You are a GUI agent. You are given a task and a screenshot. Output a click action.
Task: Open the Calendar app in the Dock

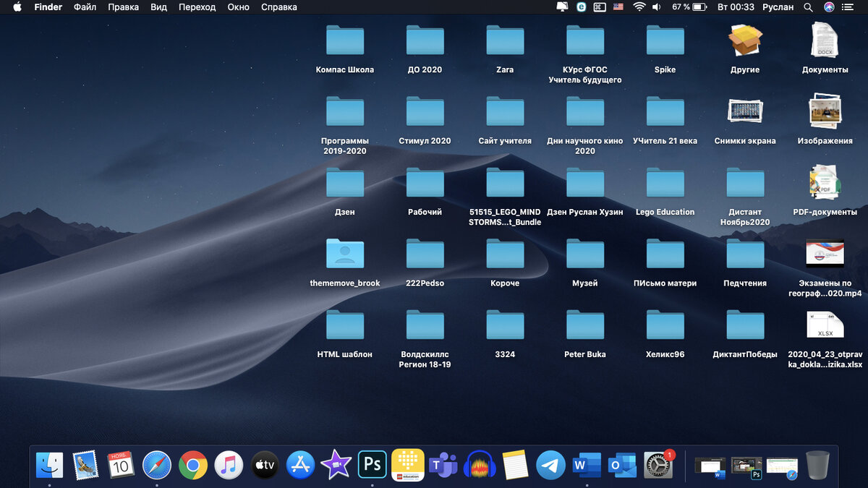click(121, 465)
